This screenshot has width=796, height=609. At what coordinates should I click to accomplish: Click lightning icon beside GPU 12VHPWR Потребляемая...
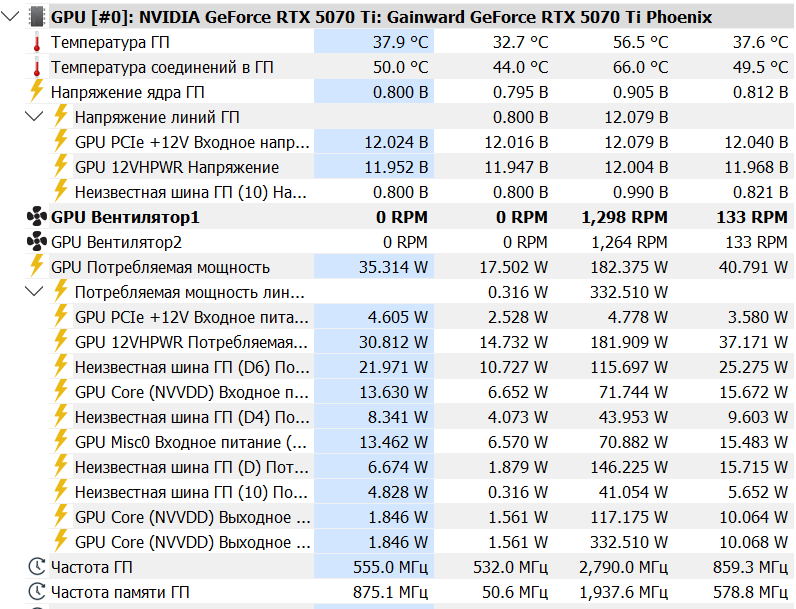(x=61, y=341)
